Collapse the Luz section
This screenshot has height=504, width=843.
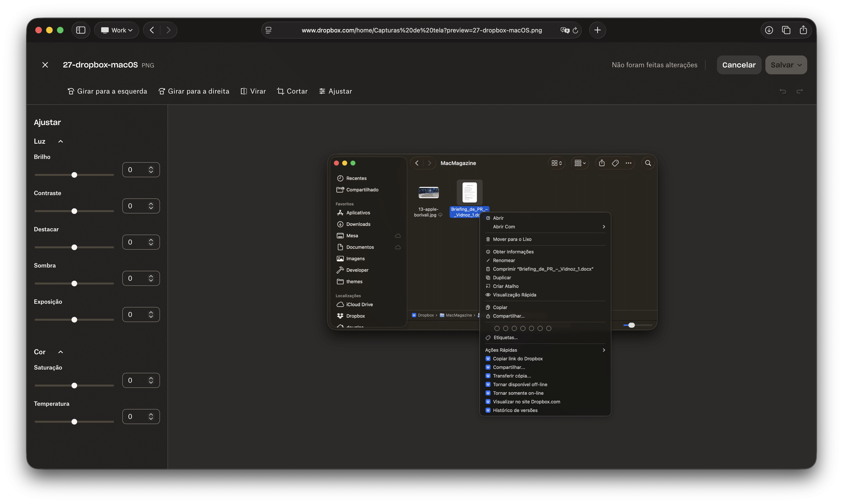pyautogui.click(x=60, y=142)
